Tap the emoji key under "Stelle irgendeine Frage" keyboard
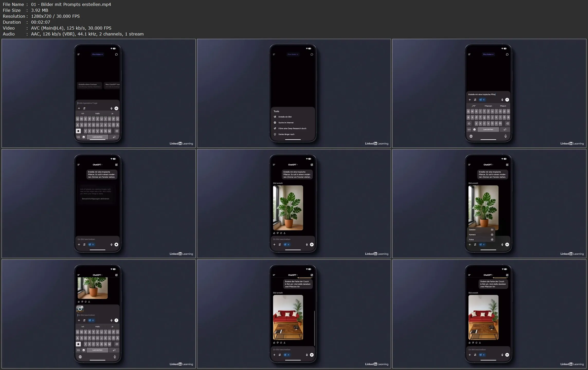The width and height of the screenshot is (588, 370). 84,137
